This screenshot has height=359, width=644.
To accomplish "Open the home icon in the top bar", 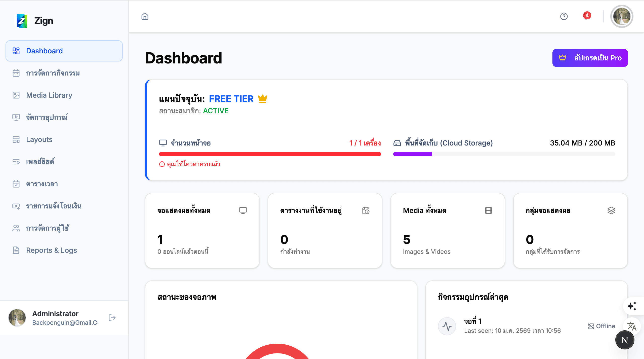I will pyautogui.click(x=145, y=16).
